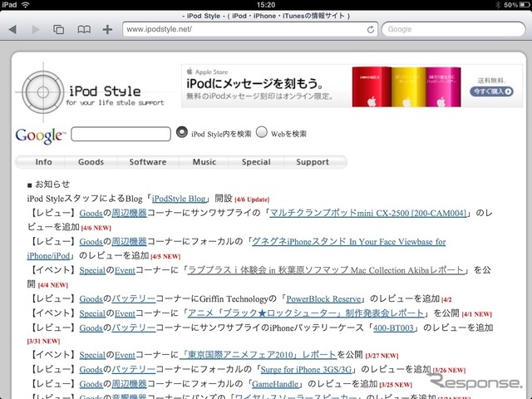Tap the plus add-bookmark icon
The width and height of the screenshot is (532, 399).
coord(107,30)
